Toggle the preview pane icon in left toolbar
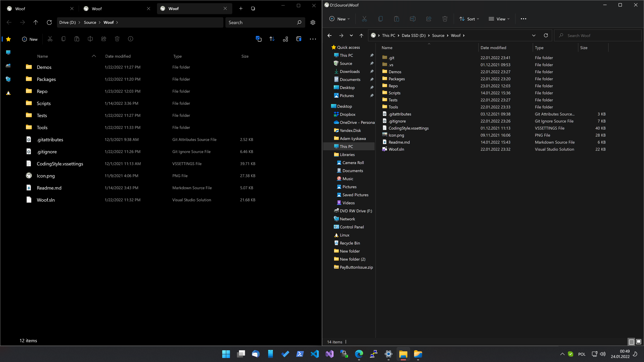The width and height of the screenshot is (644, 362). [299, 39]
